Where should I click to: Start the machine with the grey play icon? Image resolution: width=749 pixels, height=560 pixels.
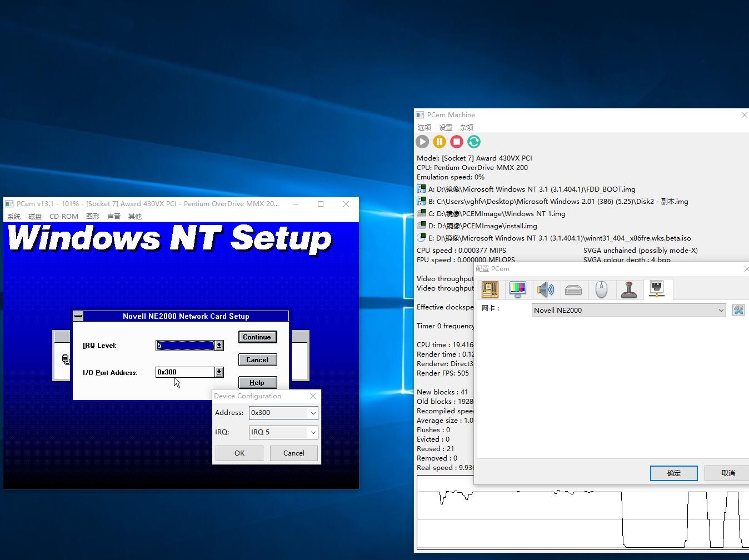[422, 142]
